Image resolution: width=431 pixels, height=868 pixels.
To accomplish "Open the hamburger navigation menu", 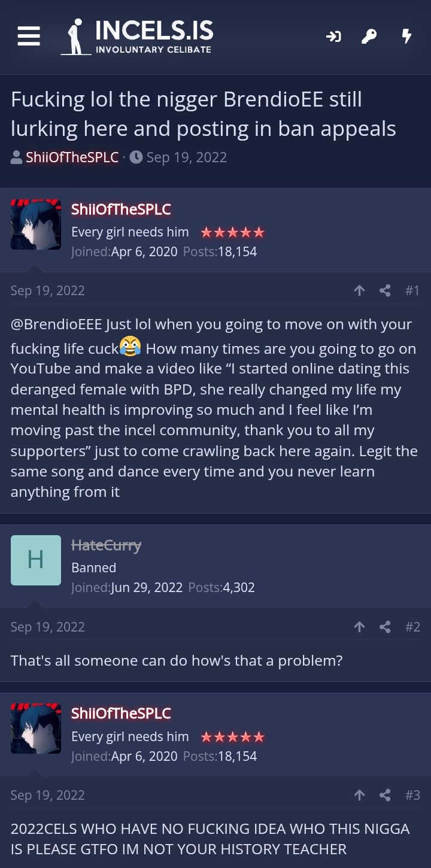I will [x=29, y=36].
